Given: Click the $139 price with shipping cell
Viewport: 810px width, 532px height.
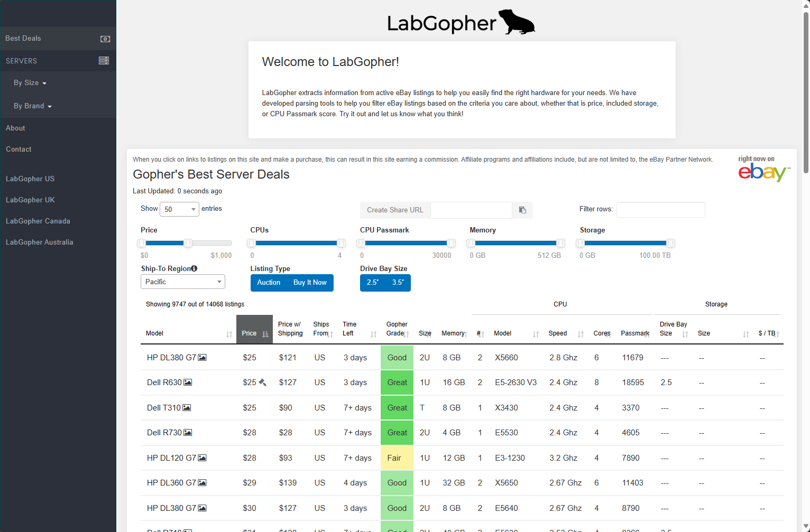Looking at the screenshot, I should point(288,483).
